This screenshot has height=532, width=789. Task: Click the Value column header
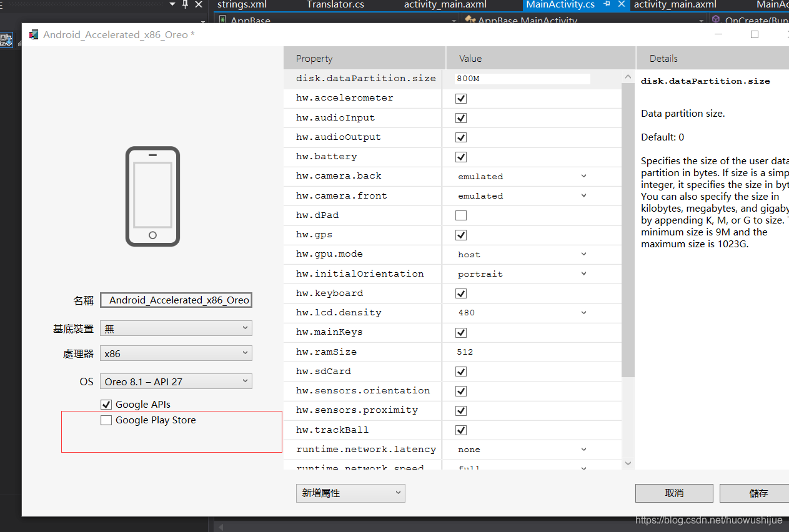540,58
